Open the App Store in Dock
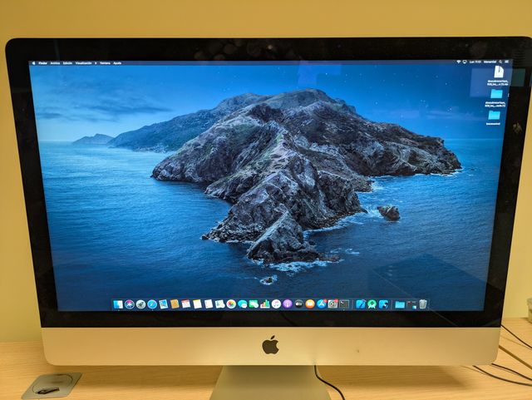This screenshot has width=532, height=400. click(321, 304)
